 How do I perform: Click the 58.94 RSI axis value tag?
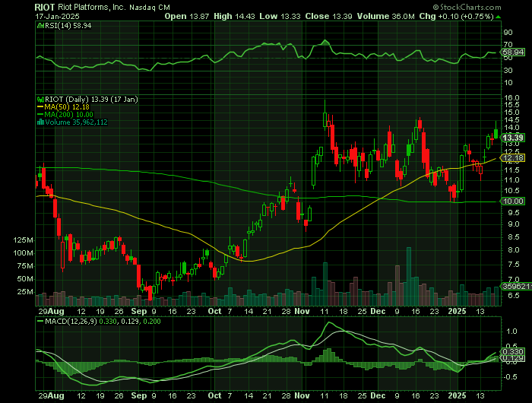click(513, 52)
